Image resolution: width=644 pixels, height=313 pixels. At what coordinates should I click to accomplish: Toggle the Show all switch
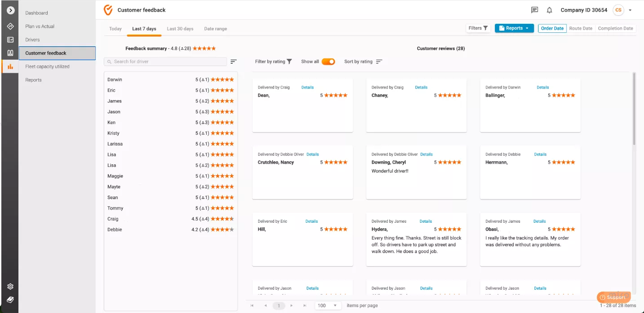point(328,62)
